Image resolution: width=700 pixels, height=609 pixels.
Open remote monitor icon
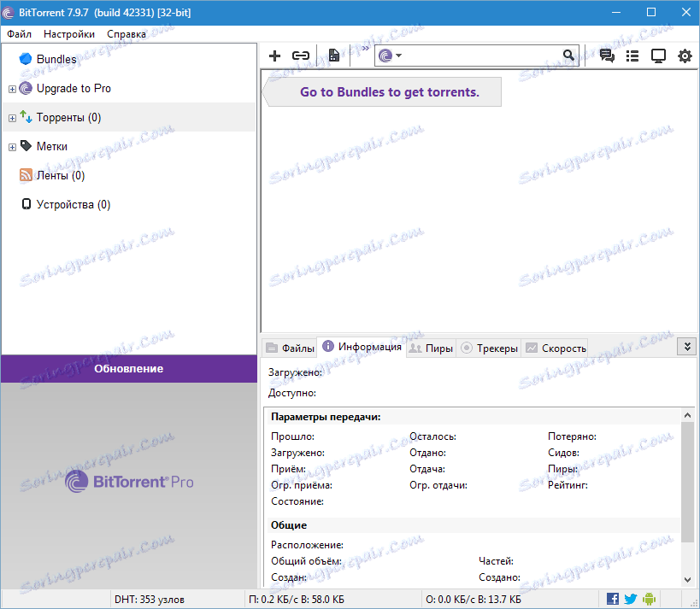(658, 56)
